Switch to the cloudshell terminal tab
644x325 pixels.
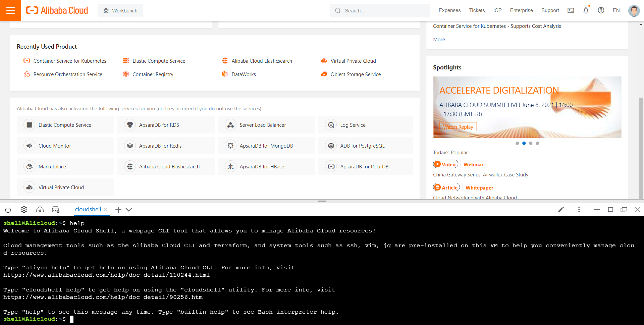(x=88, y=209)
